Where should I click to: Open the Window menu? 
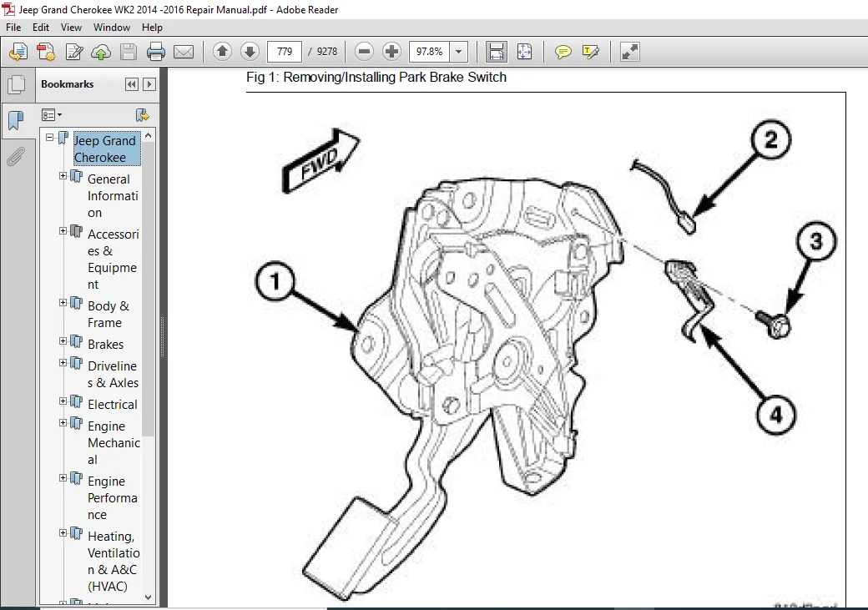(x=111, y=28)
